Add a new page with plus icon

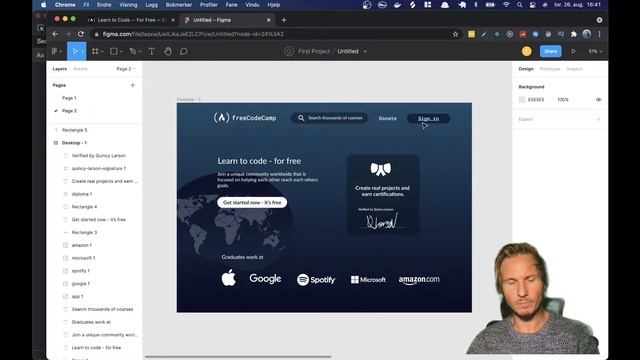click(x=132, y=85)
